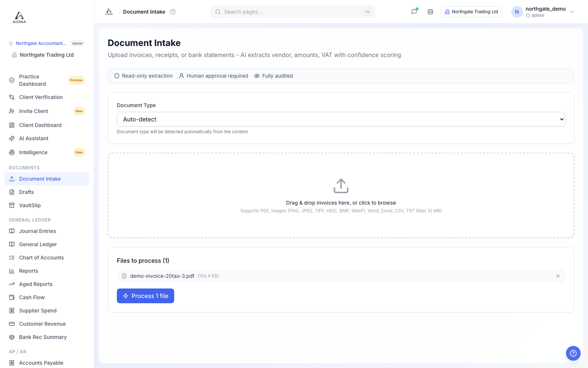The height and width of the screenshot is (368, 588).
Task: Click the Customer Revenue card icon
Action: pos(12,324)
